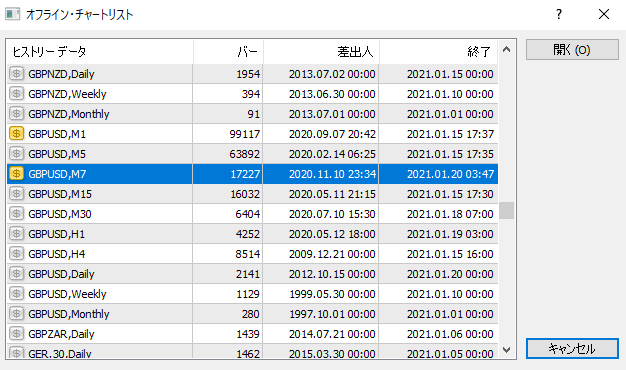Click the gray icon beside GBPZAR,Daily
Image resolution: width=626 pixels, height=370 pixels.
click(16, 333)
